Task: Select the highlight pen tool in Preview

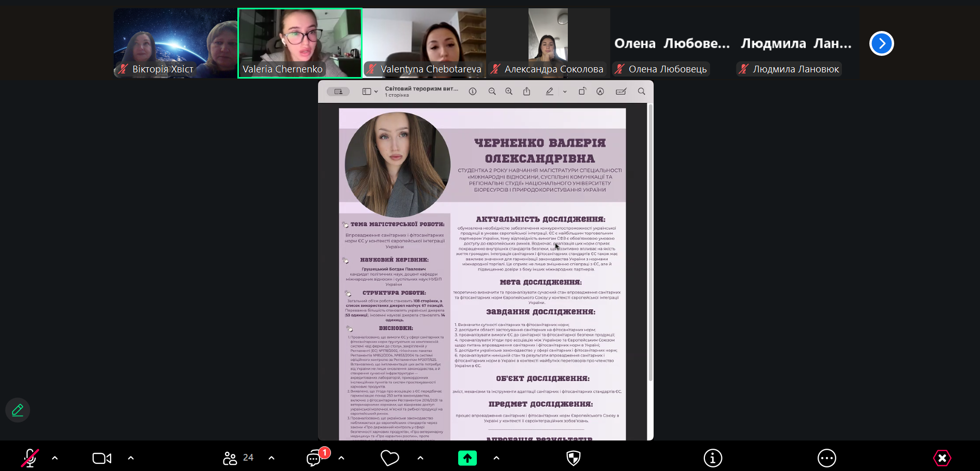Action: tap(549, 92)
